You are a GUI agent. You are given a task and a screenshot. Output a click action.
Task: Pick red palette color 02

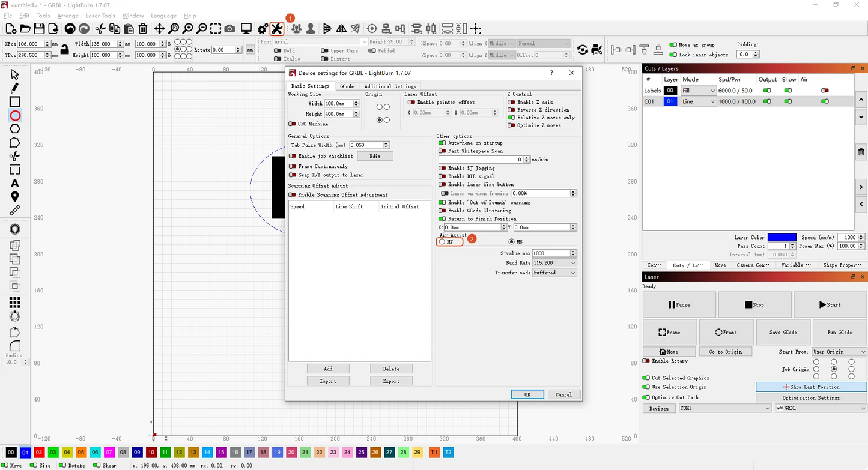coord(39,452)
